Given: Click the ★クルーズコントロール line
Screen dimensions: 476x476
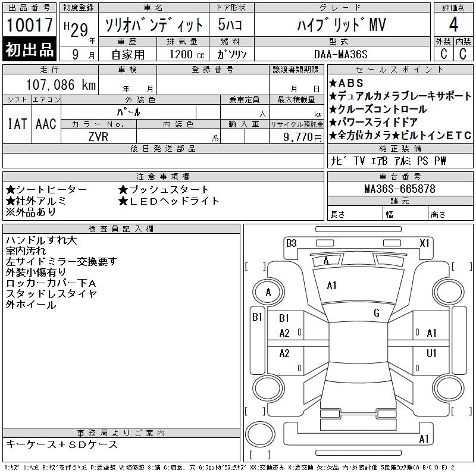Looking at the screenshot, I should pyautogui.click(x=378, y=109).
